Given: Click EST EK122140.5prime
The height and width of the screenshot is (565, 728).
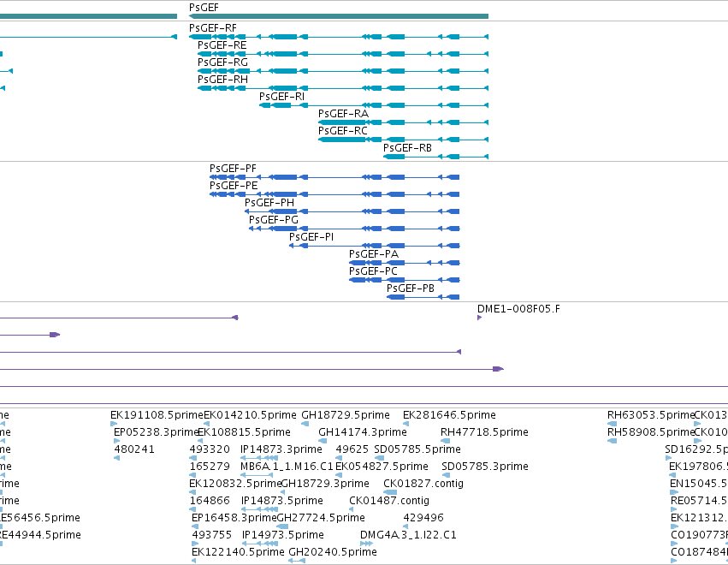Looking at the screenshot, I should point(238,552).
